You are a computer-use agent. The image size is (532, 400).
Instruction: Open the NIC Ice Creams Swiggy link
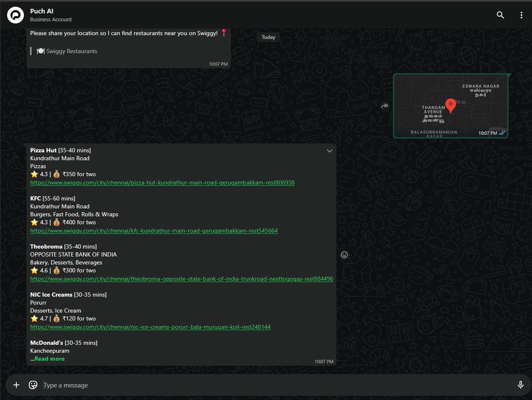tap(150, 327)
